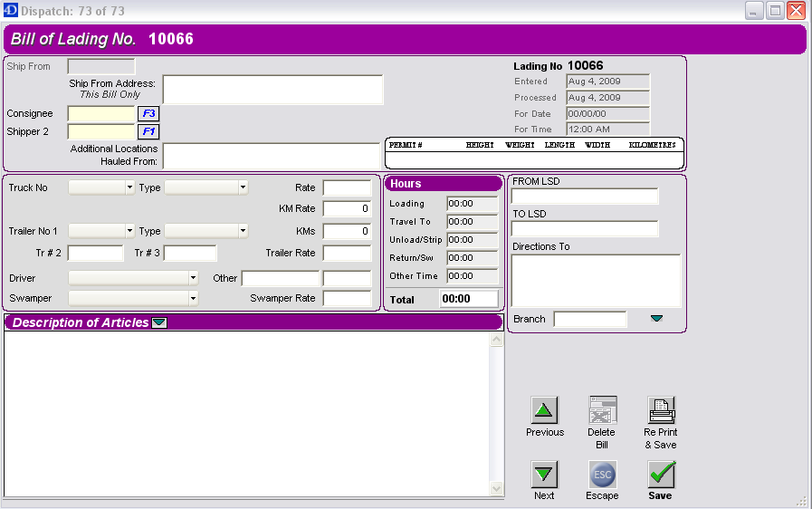Open the Swamper dropdown list
Screen dimensions: 812x509
[193, 298]
